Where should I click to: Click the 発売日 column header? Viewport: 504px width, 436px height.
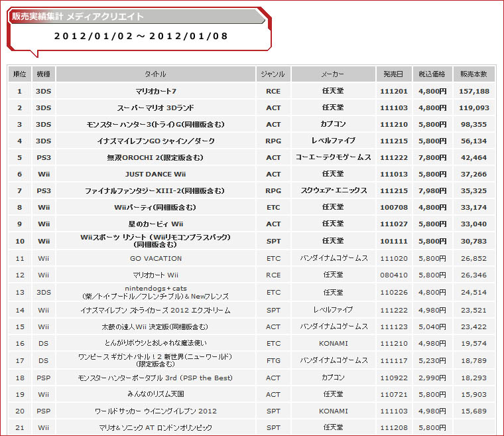pos(393,74)
